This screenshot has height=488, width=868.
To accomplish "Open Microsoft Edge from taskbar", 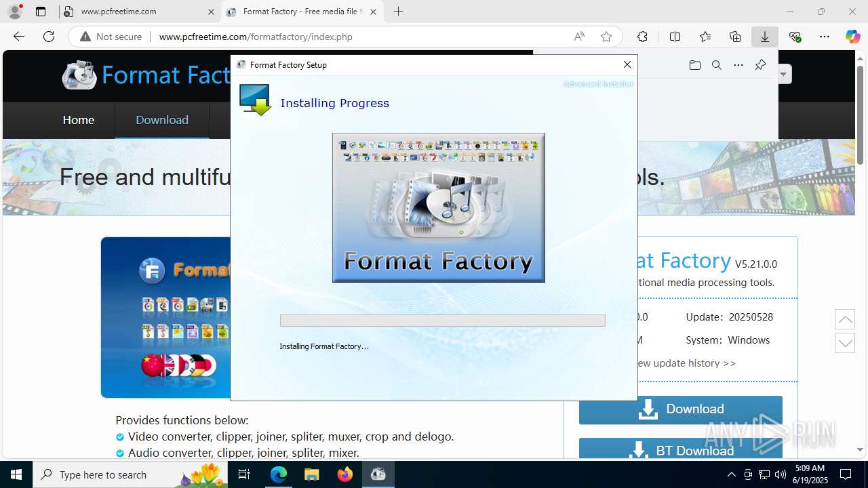I will (x=279, y=474).
